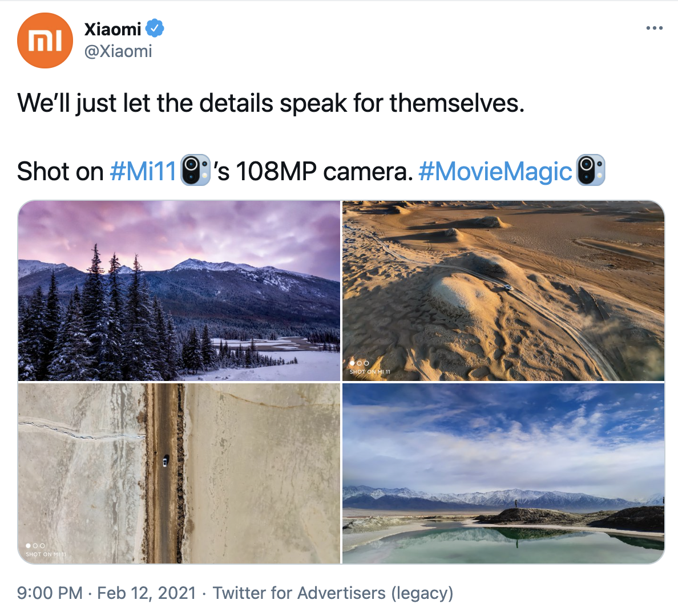Open the #Mi11 hashtag

pyautogui.click(x=143, y=171)
